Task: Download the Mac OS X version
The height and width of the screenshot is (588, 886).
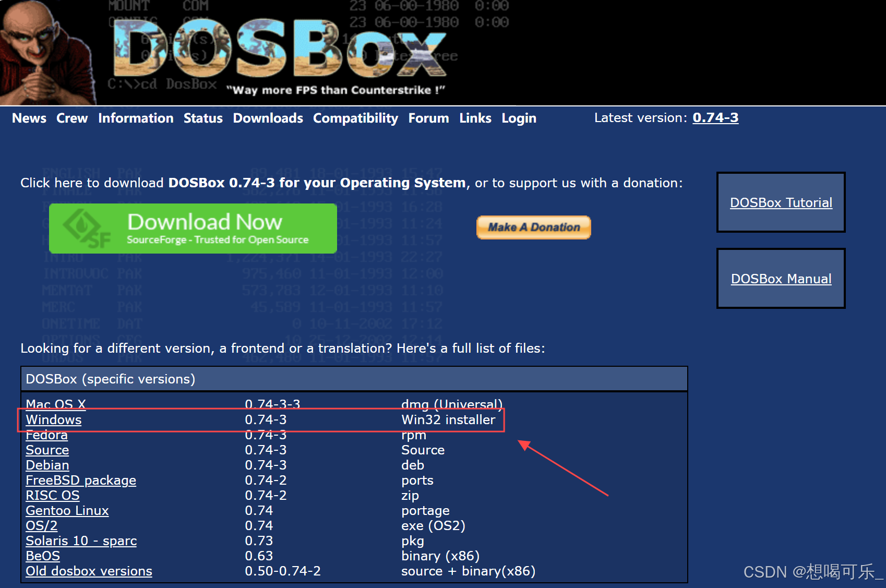Action: 56,404
